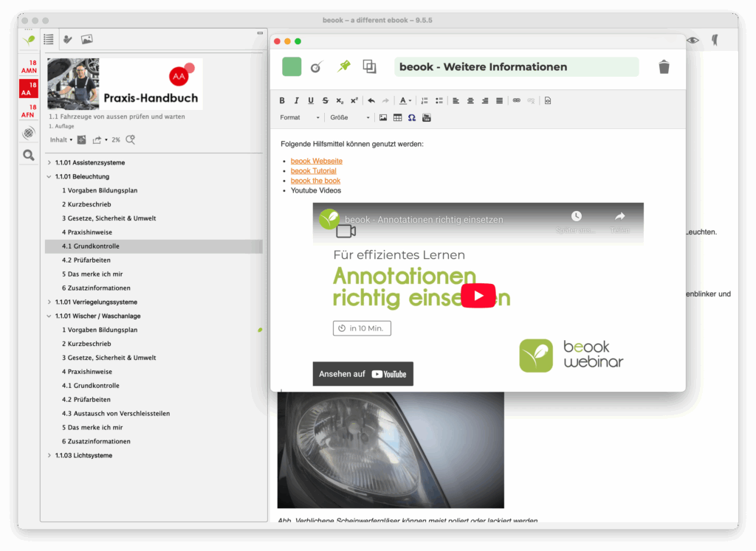Screen dimensions: 756x551
Task: Click the embed YouTube video icon
Action: 427,117
